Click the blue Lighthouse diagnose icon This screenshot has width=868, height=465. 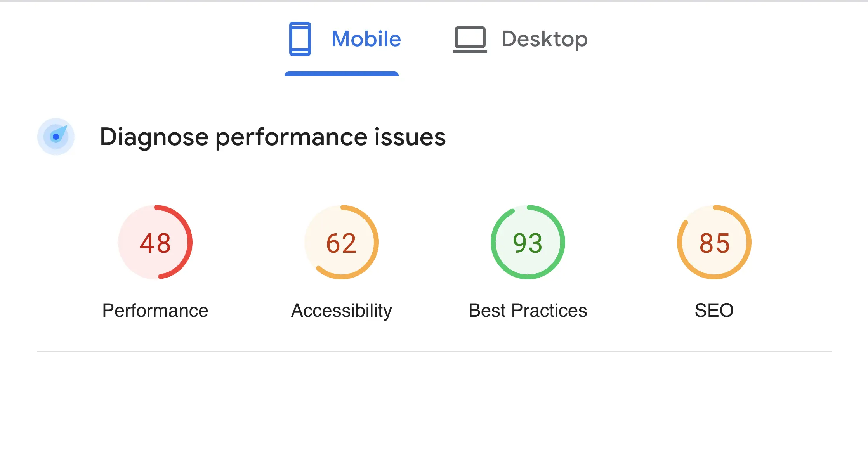tap(56, 137)
